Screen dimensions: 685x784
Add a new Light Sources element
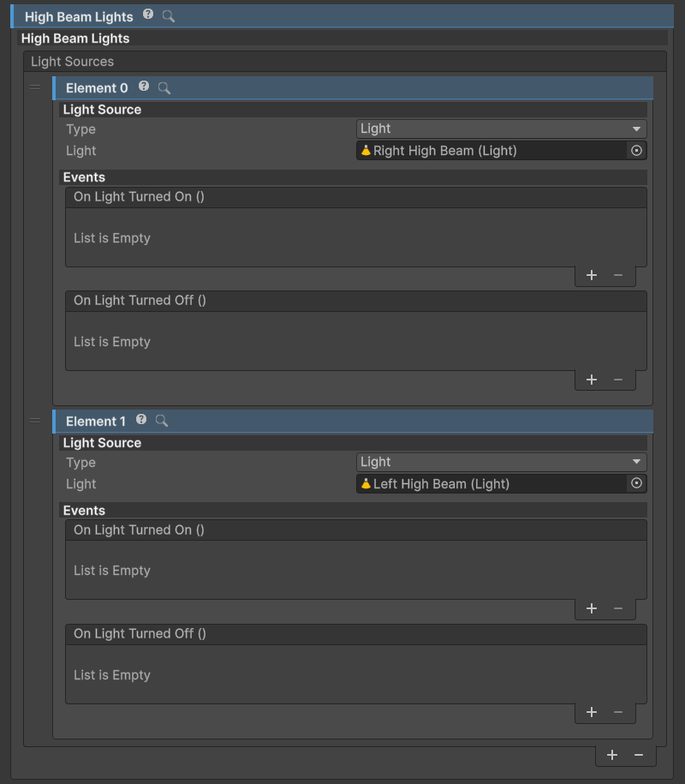612,755
